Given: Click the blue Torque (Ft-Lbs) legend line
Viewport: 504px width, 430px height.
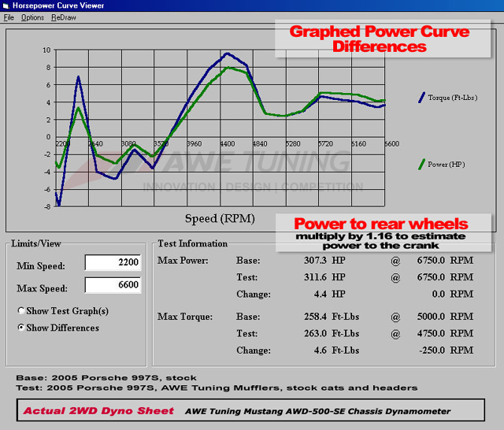Looking at the screenshot, I should pyautogui.click(x=421, y=98).
